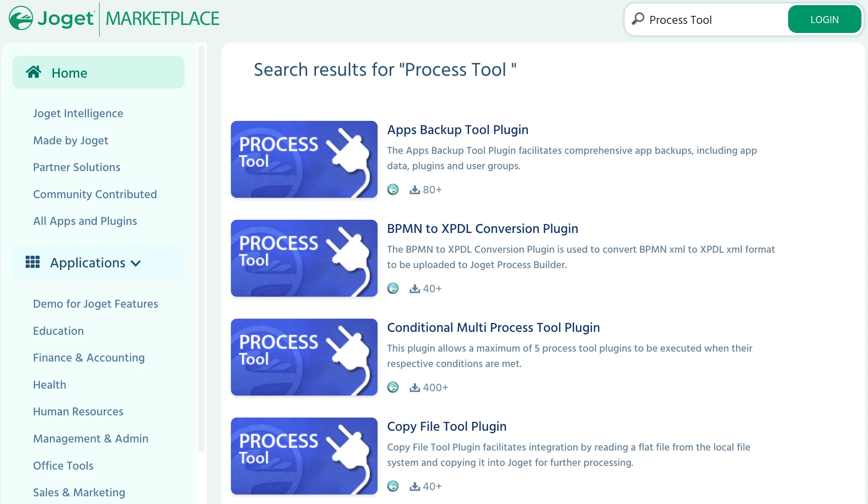Image resolution: width=868 pixels, height=504 pixels.
Task: Click the Home house icon
Action: [x=33, y=72]
